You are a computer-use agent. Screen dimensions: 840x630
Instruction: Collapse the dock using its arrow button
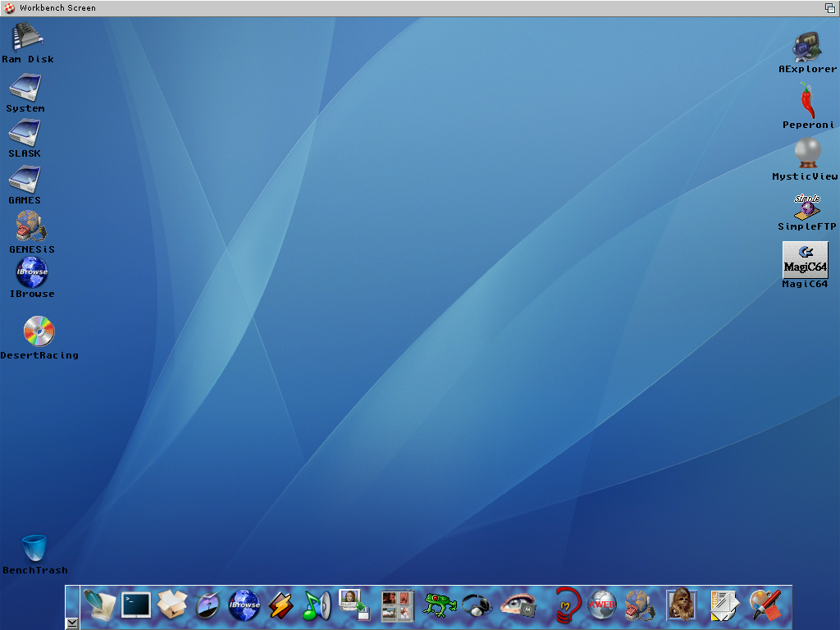pyautogui.click(x=72, y=623)
